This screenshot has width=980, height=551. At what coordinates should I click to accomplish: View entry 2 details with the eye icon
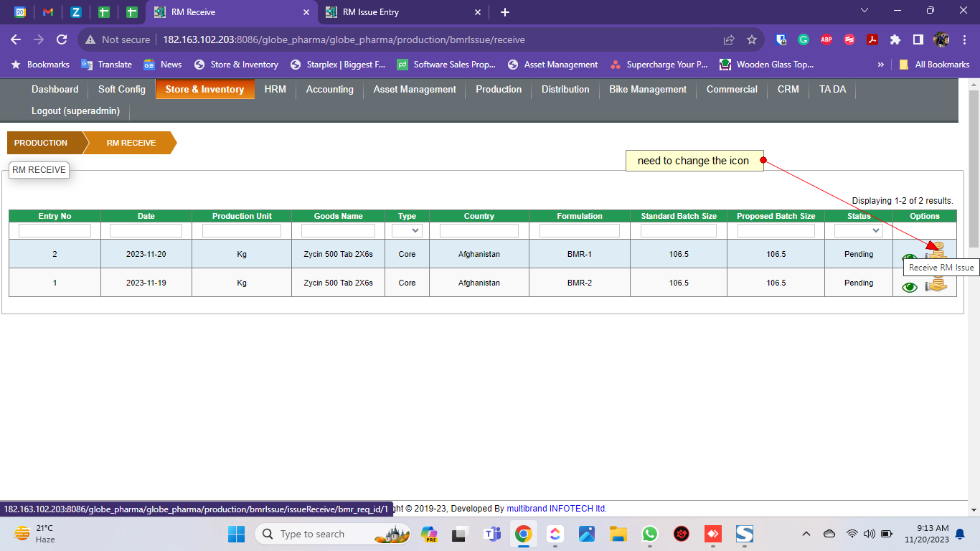pyautogui.click(x=910, y=258)
